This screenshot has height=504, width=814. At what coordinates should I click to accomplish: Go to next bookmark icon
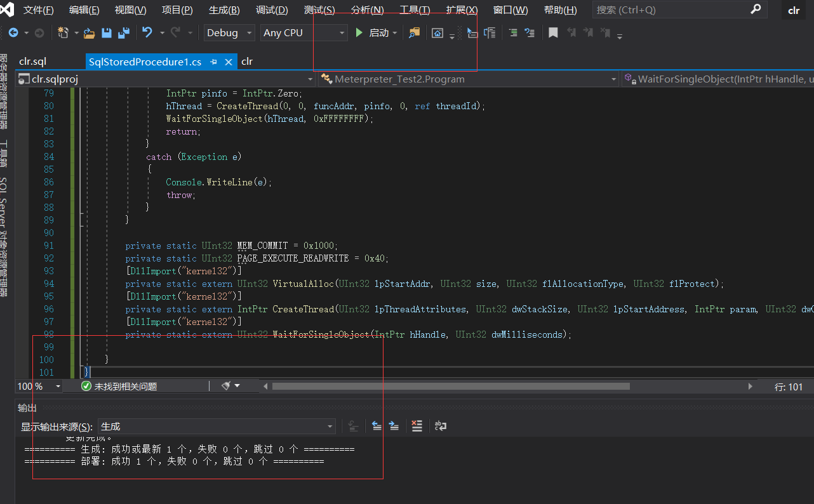(588, 33)
